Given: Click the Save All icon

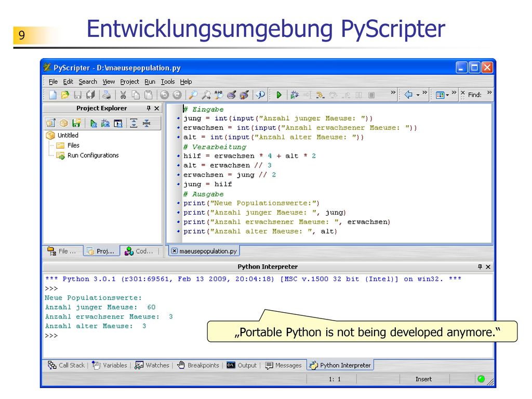Looking at the screenshot, I should (90, 95).
